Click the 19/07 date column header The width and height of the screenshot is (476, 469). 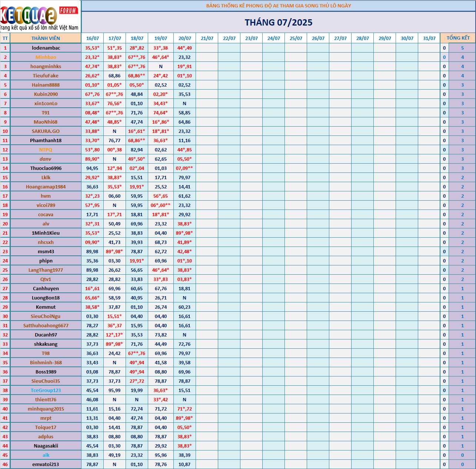tap(160, 38)
